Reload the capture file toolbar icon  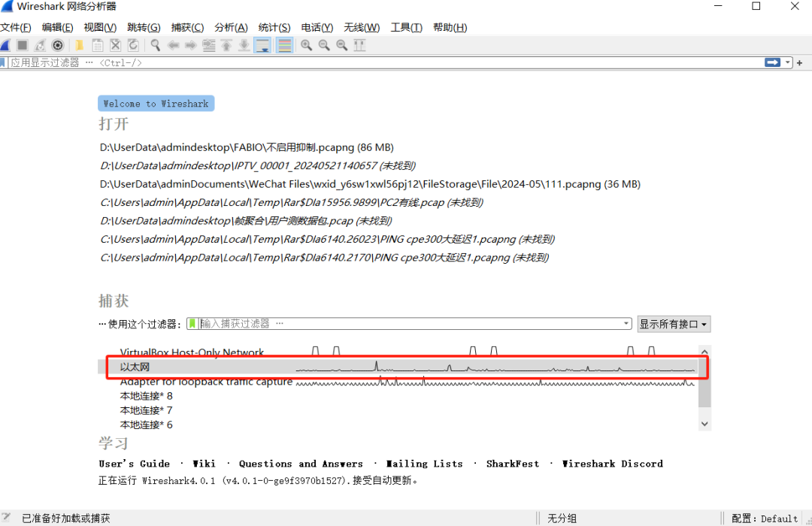coord(134,46)
